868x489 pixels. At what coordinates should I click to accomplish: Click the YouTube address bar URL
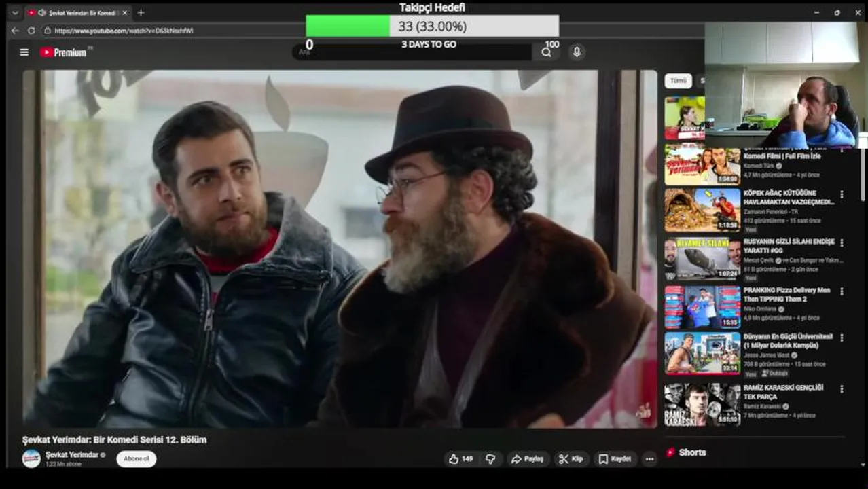124,31
